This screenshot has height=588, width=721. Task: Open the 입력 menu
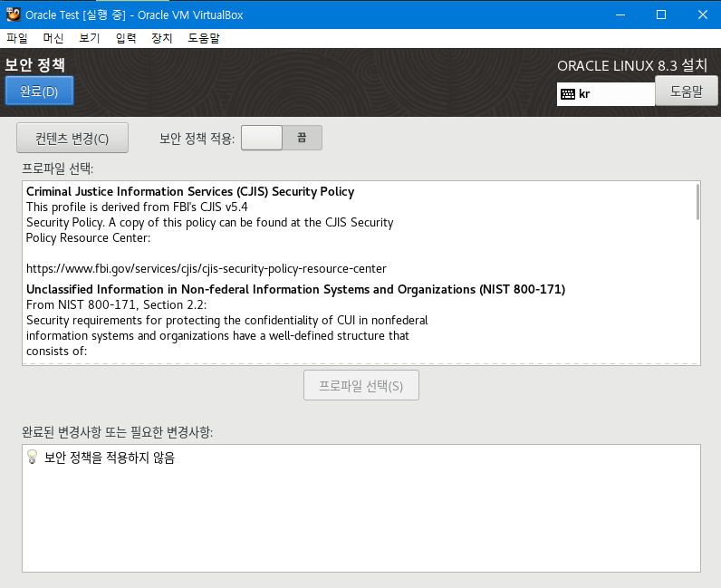point(126,38)
